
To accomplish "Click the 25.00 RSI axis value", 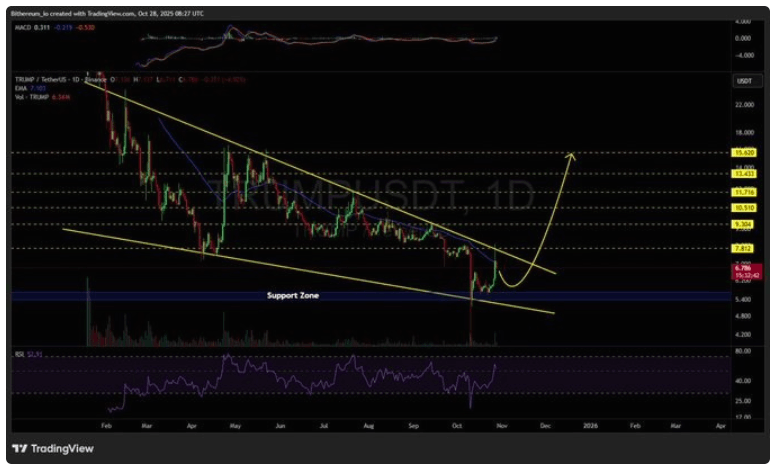I will (744, 401).
